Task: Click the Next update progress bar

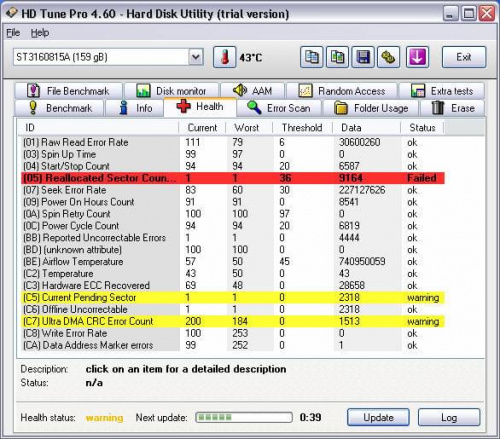Action: point(244,417)
